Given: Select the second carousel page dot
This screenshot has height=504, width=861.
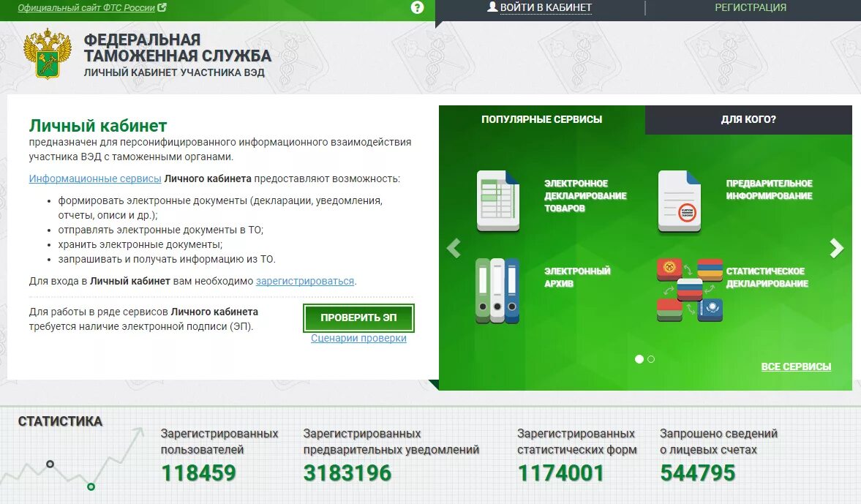Looking at the screenshot, I should 651,359.
